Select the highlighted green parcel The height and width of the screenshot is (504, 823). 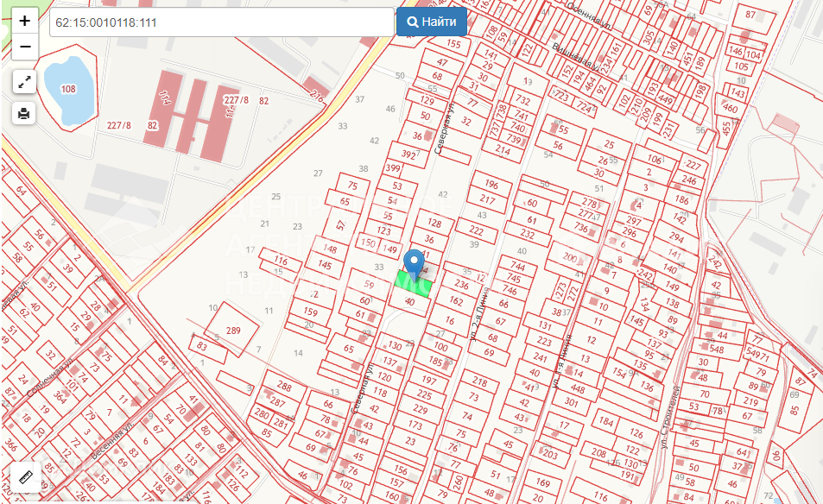[414, 286]
